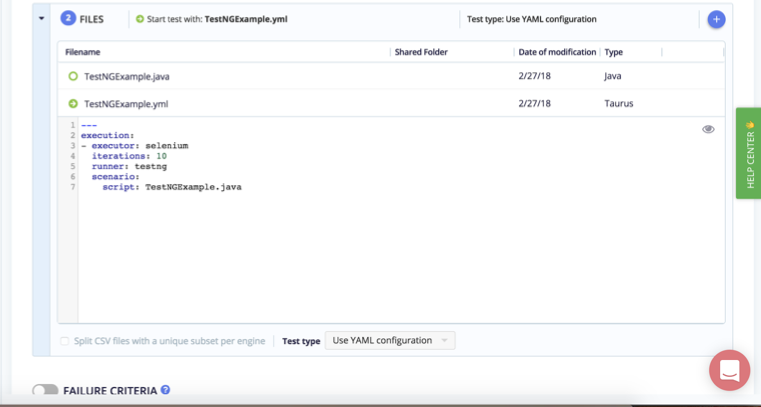Click 'iterations: 10' code line
The height and width of the screenshot is (407, 761).
[129, 156]
